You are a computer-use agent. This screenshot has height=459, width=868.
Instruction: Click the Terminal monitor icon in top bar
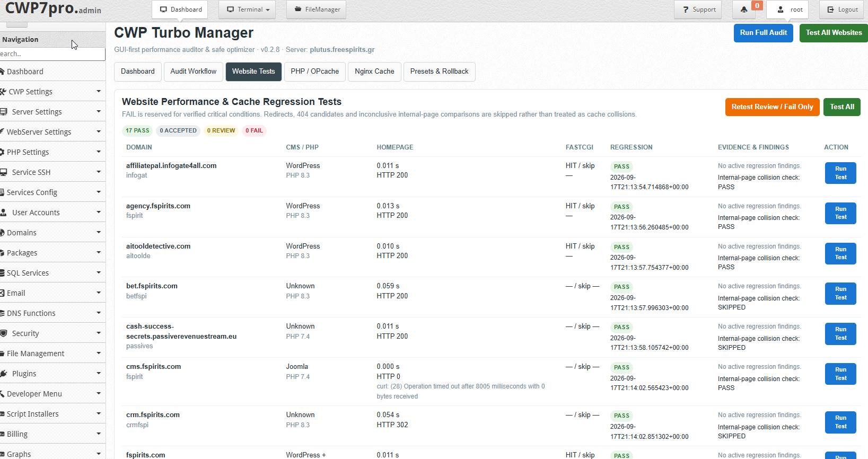click(x=230, y=10)
